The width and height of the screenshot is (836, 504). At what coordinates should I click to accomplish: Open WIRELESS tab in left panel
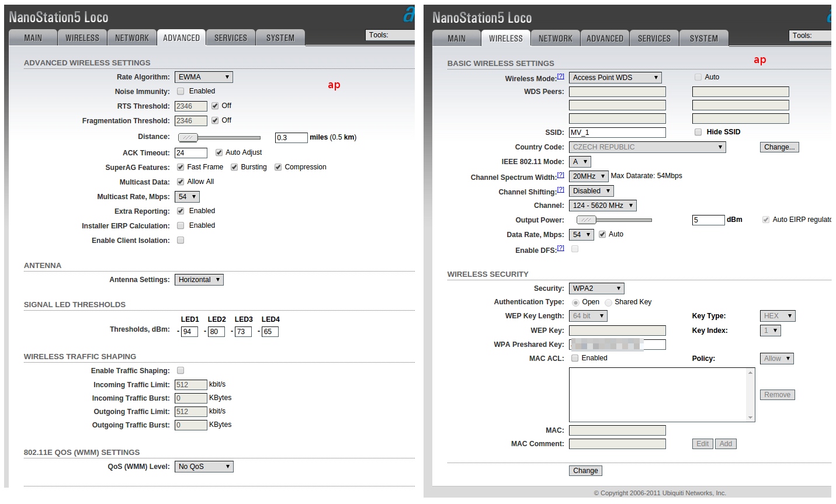click(82, 37)
